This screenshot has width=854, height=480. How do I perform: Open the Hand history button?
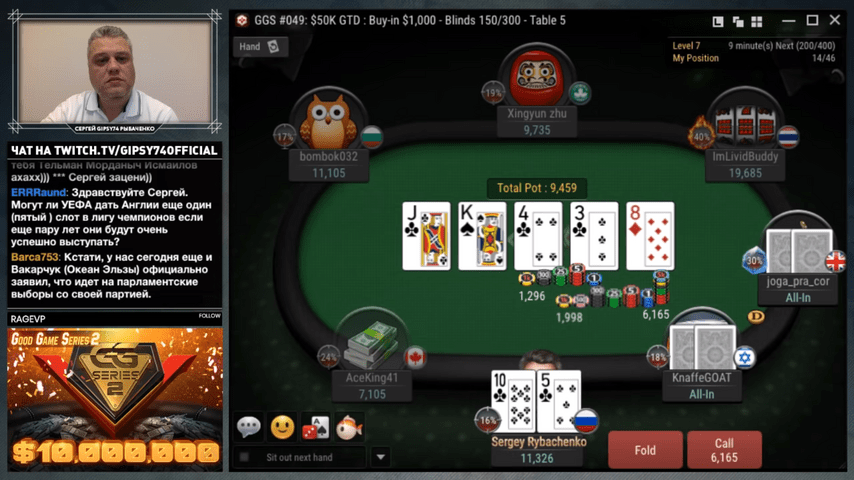tap(260, 46)
